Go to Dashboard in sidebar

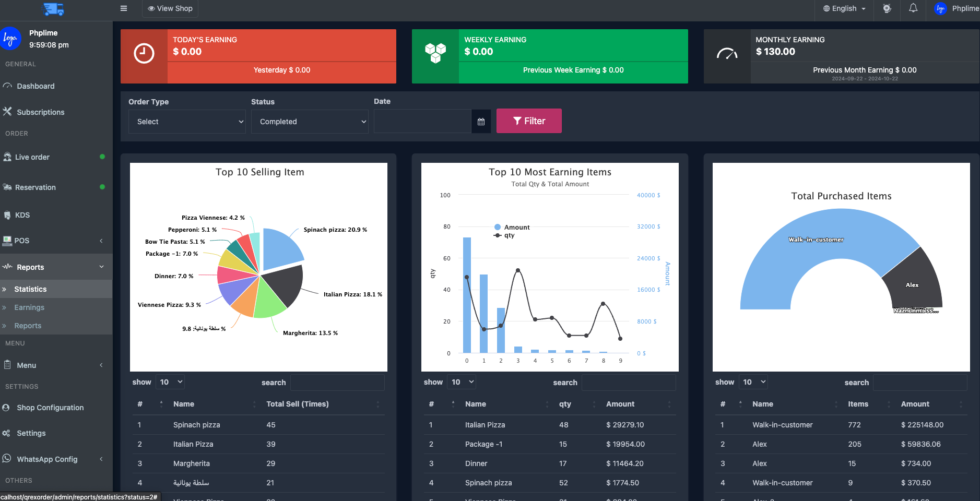(36, 86)
